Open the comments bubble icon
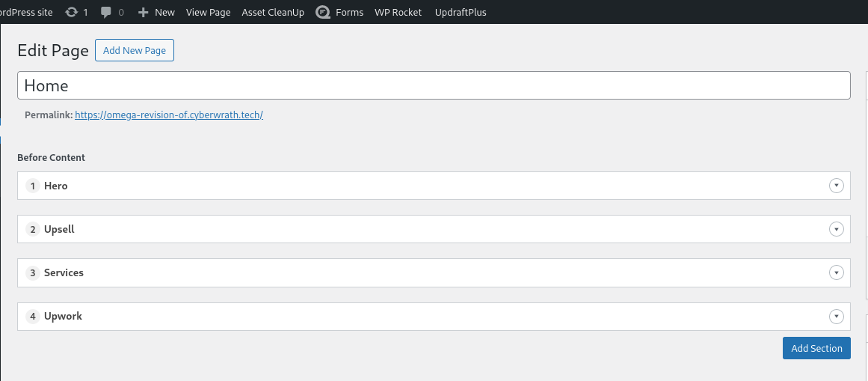Viewport: 868px width, 381px height. [106, 12]
